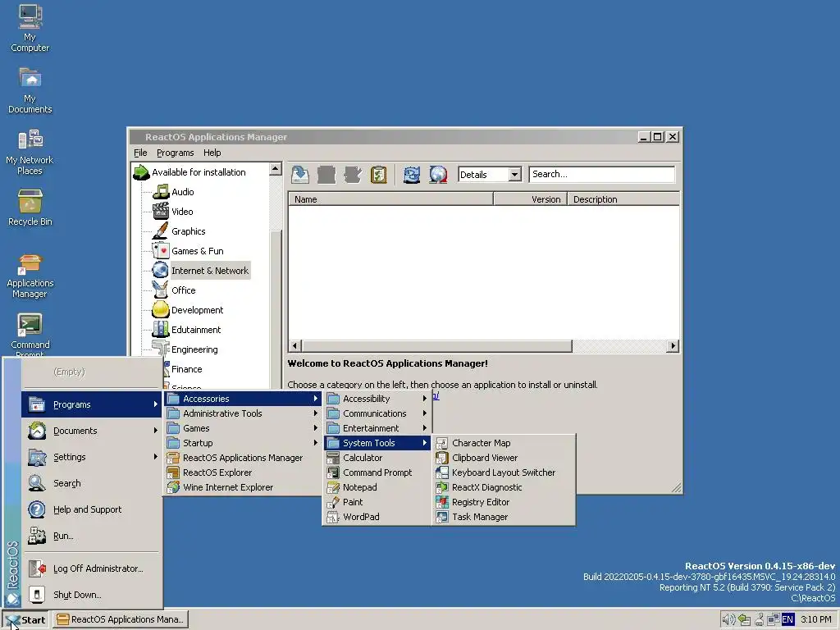Screen dimensions: 840x630
Task: Expand the Settings submenu in Start menu
Action: pos(92,457)
